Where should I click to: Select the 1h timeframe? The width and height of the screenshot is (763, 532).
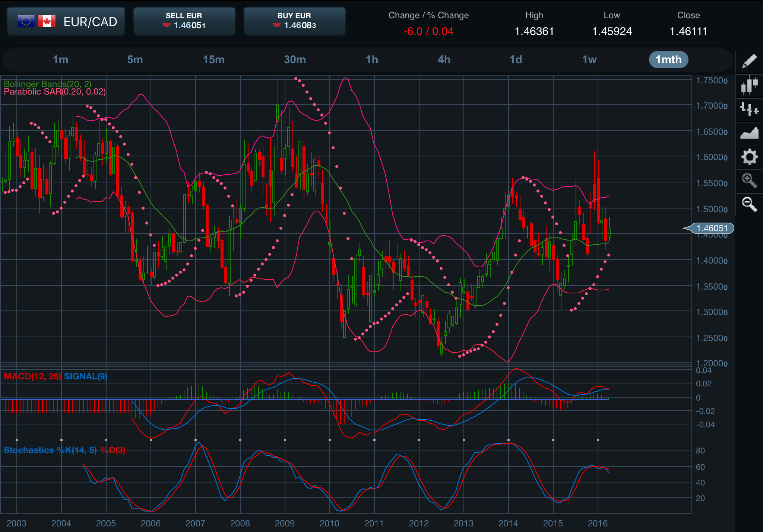(x=372, y=60)
